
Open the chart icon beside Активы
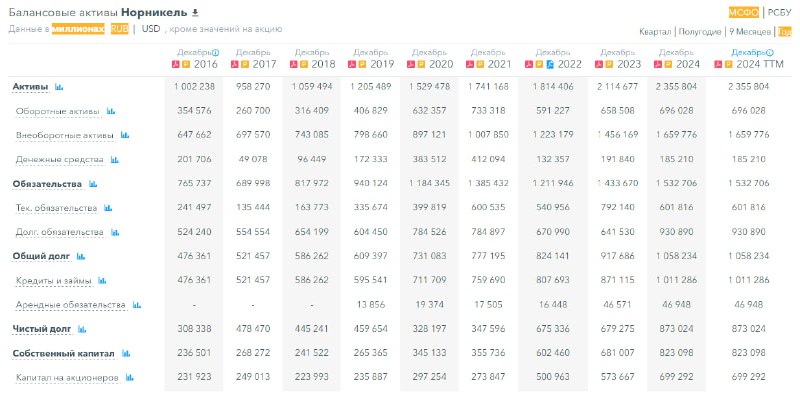[59, 87]
